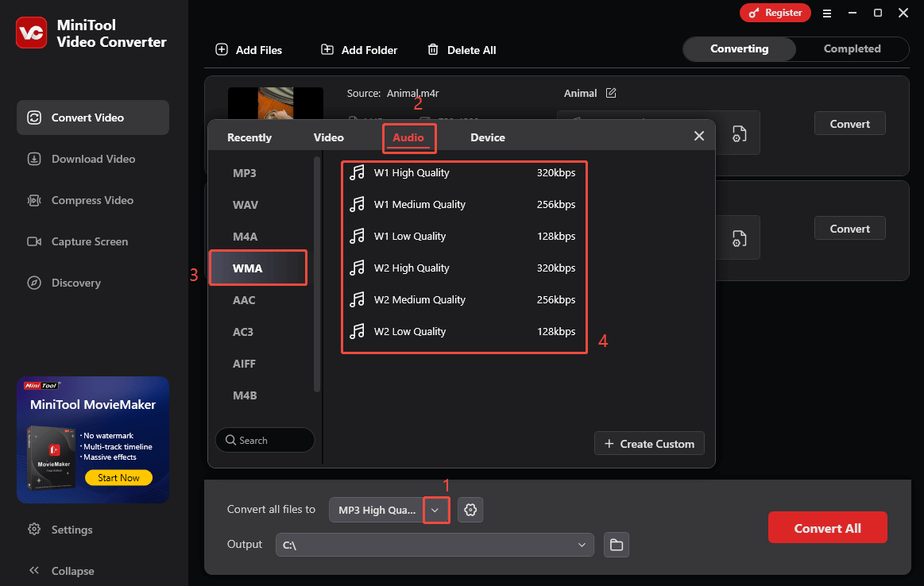Click the edit pencil icon next to Animal

point(611,92)
